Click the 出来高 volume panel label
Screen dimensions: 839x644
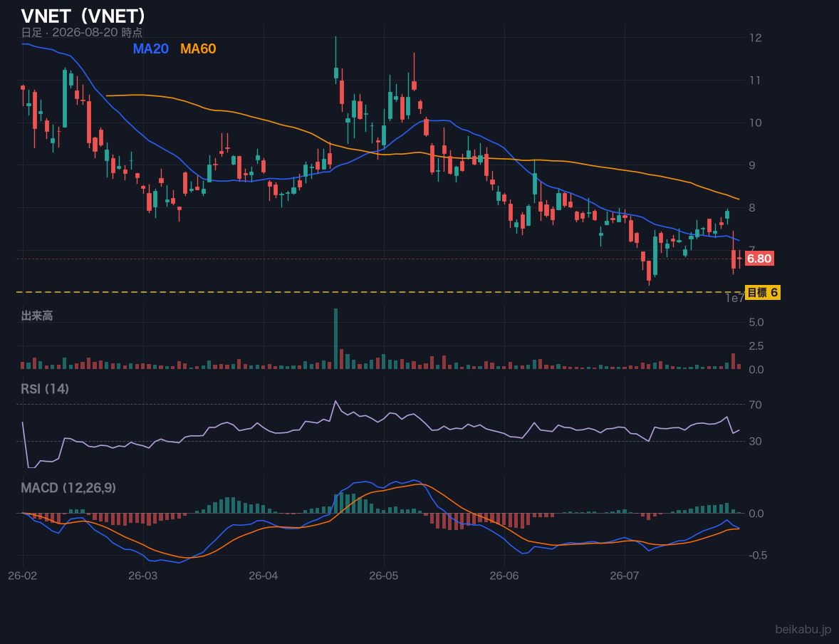click(x=37, y=316)
